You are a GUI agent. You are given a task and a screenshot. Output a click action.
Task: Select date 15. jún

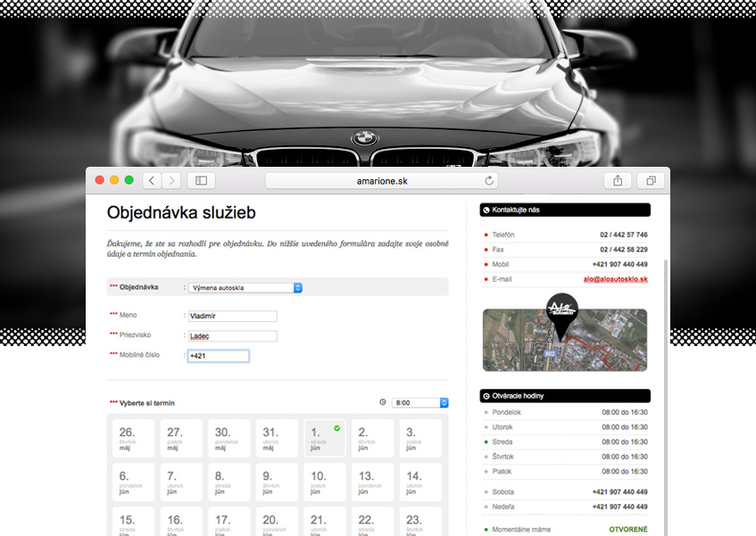[134, 522]
